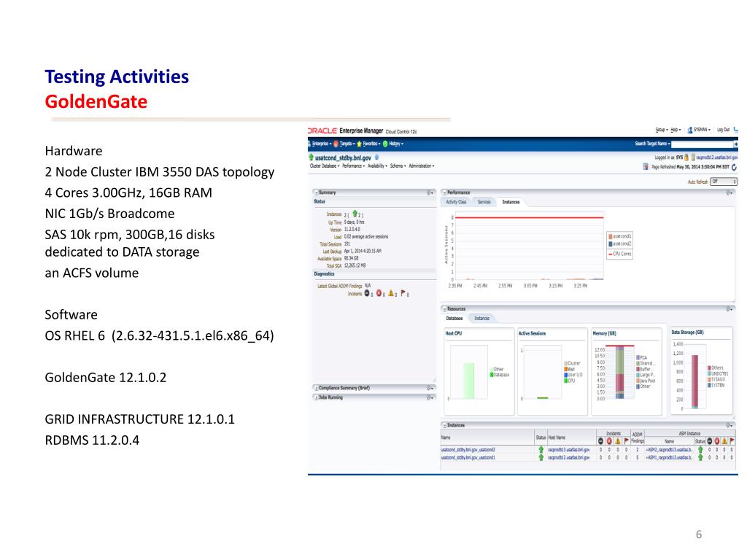The width and height of the screenshot is (747, 560).
Task: Click the Summary panel gear icon
Action: [430, 192]
